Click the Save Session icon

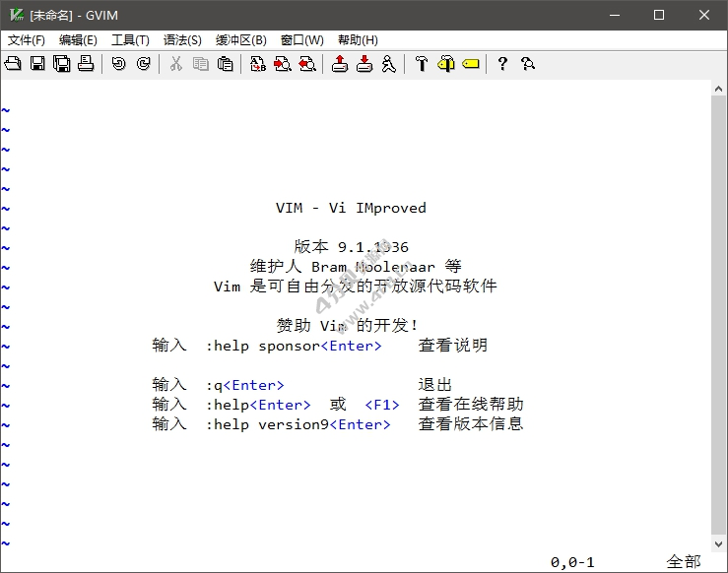364,64
